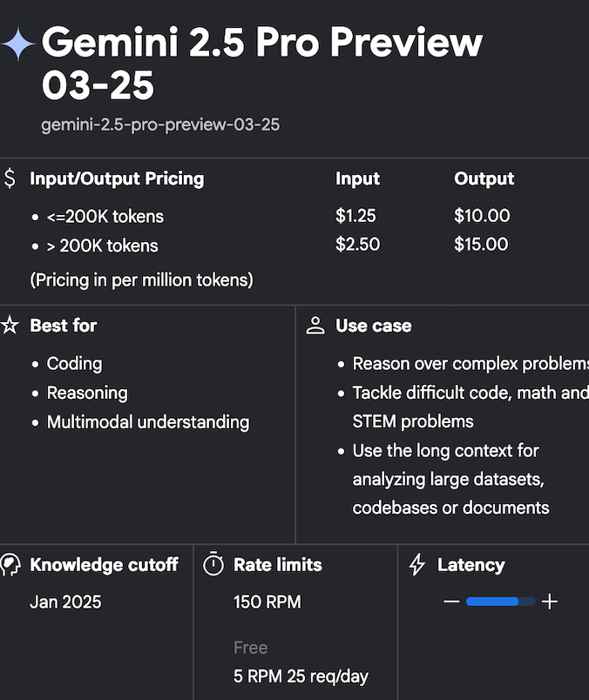Click the Jan 2025 knowledge cutoff value
The image size is (589, 700).
tap(65, 602)
